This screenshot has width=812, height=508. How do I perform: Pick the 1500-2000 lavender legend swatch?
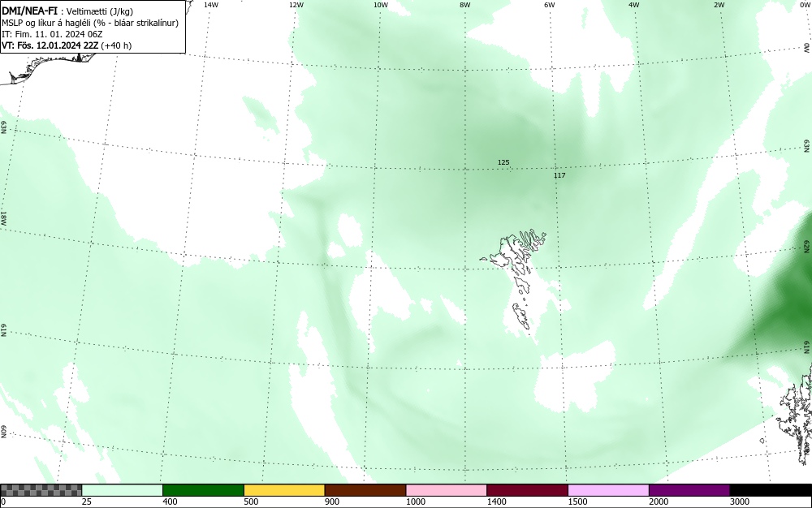608,490
